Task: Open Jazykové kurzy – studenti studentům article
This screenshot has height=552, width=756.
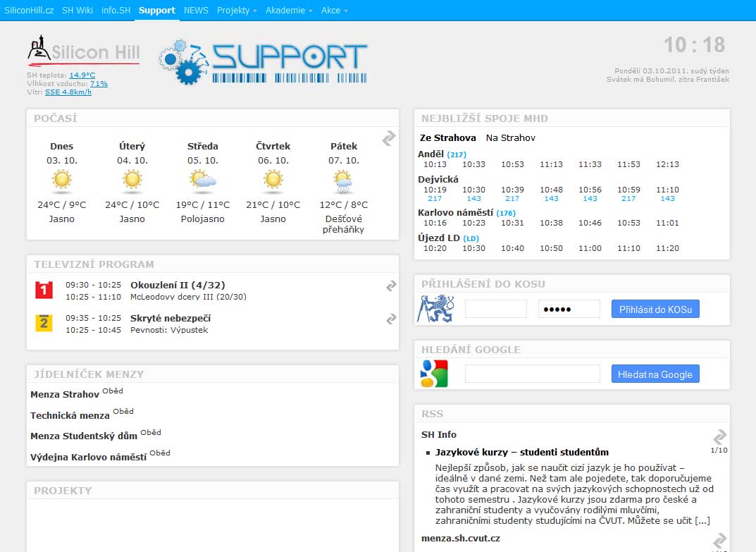Action: (521, 452)
